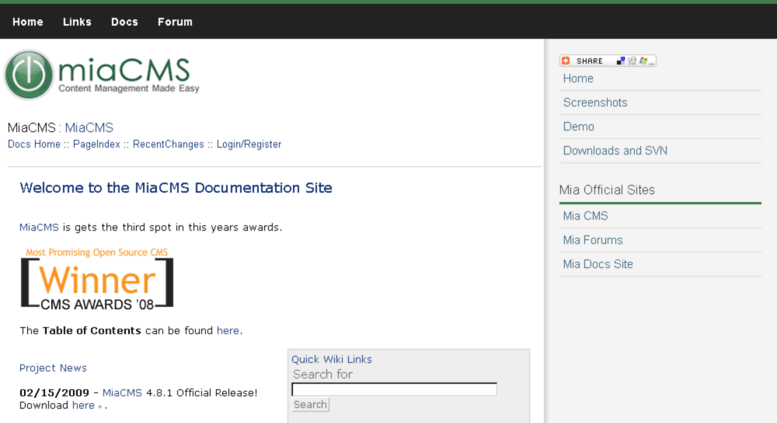
Task: Click the MiaCMS breadcrumb title link
Action: 89,128
